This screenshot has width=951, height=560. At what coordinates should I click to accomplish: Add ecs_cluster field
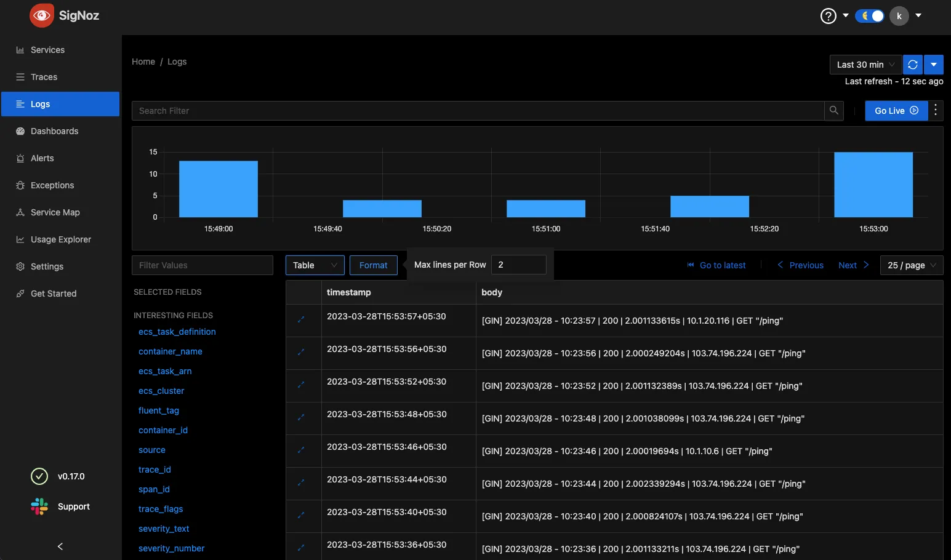161,391
